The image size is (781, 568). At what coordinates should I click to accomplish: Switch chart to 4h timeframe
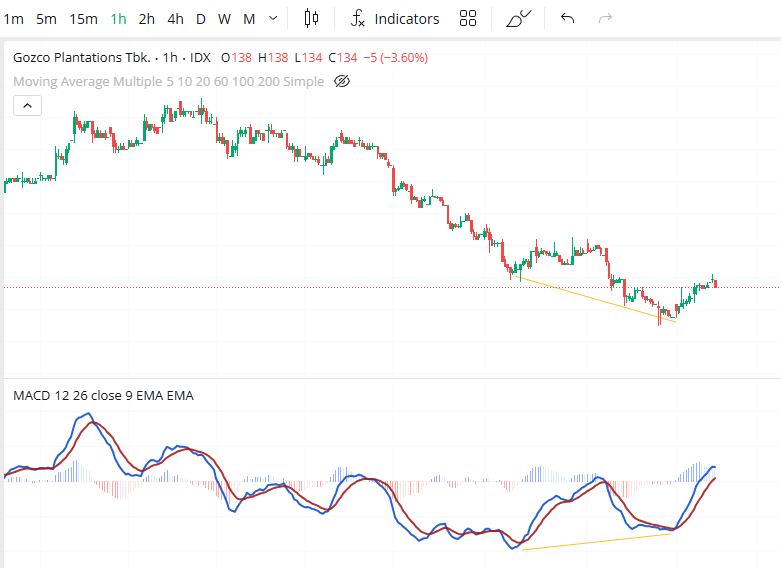pos(175,19)
